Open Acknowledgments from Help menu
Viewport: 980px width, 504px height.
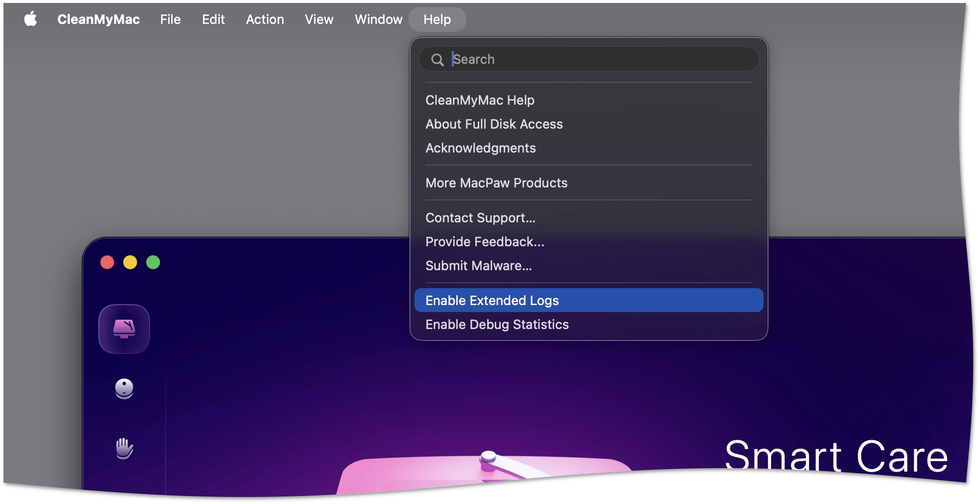[589, 148]
